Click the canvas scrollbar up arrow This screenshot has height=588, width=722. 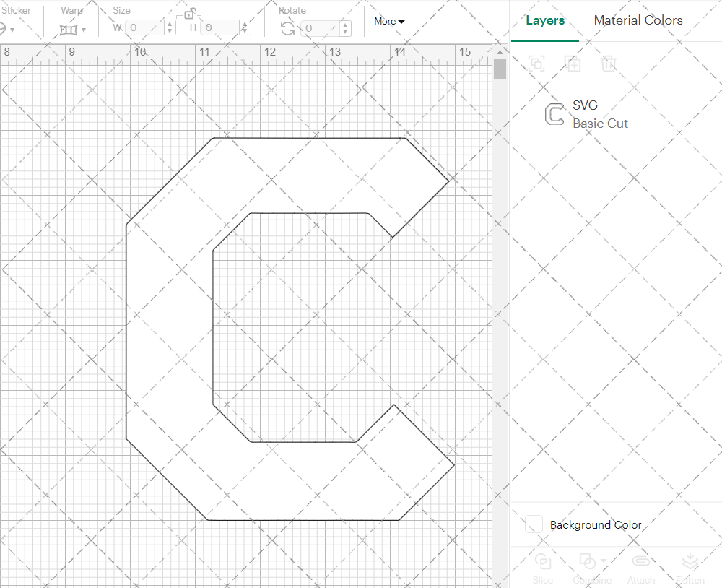pyautogui.click(x=500, y=52)
